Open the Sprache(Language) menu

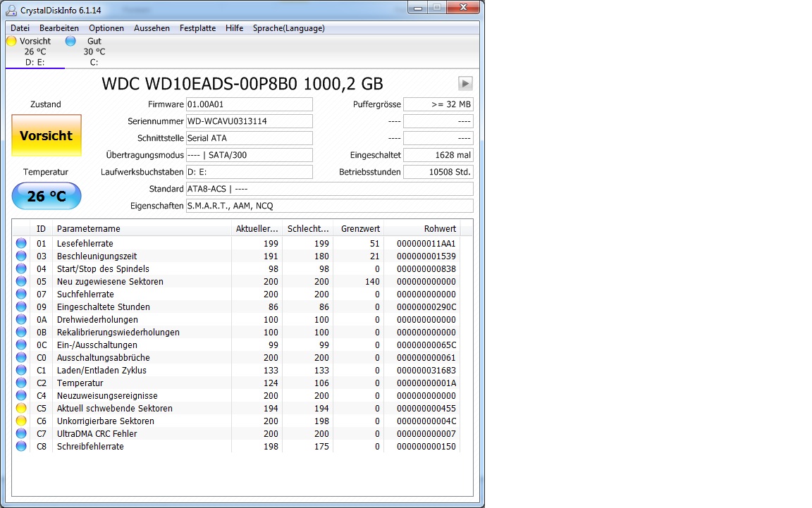(288, 28)
